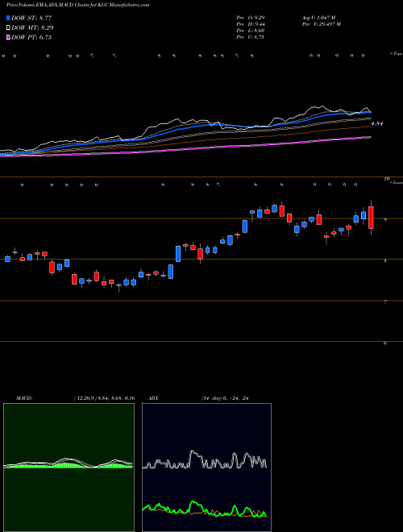
Task: Click the 'ADX' panel heading
Action: 154,398
